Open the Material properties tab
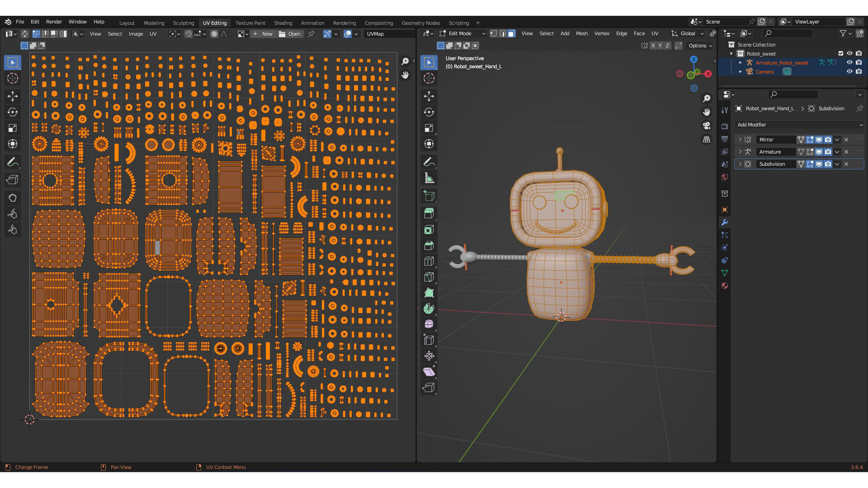 click(725, 286)
